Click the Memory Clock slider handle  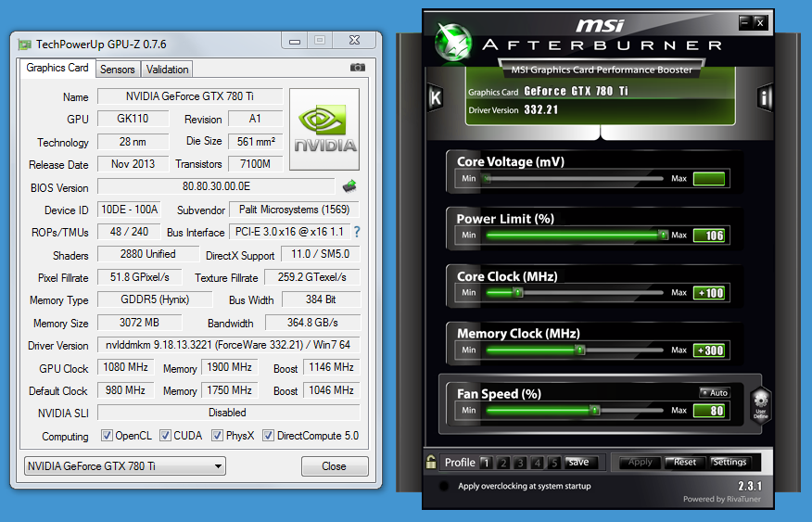[580, 350]
